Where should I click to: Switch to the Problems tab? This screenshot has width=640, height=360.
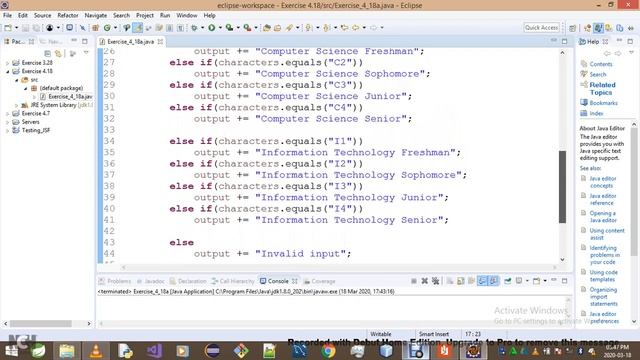115,281
